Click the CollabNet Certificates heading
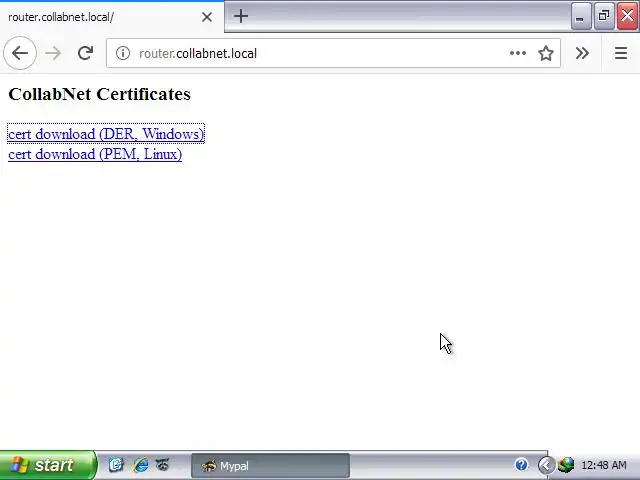640x480 pixels. point(100,94)
